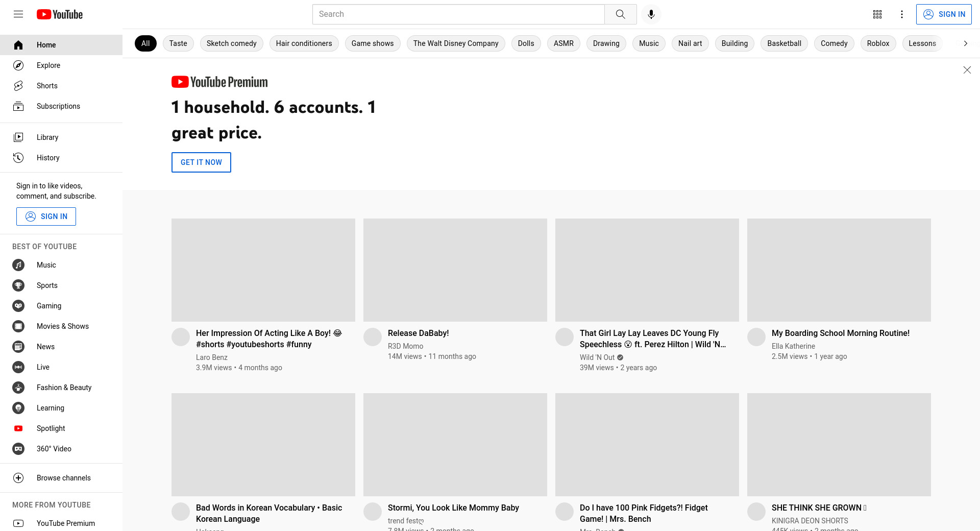
Task: Click KINIGRA DEON SHORTS channel name
Action: point(810,521)
